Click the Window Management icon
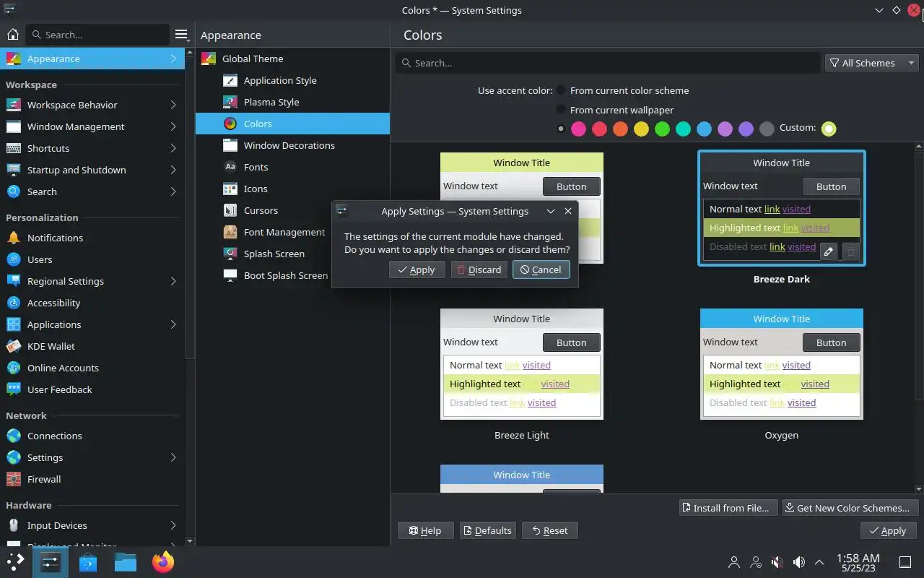This screenshot has height=578, width=924. click(13, 126)
